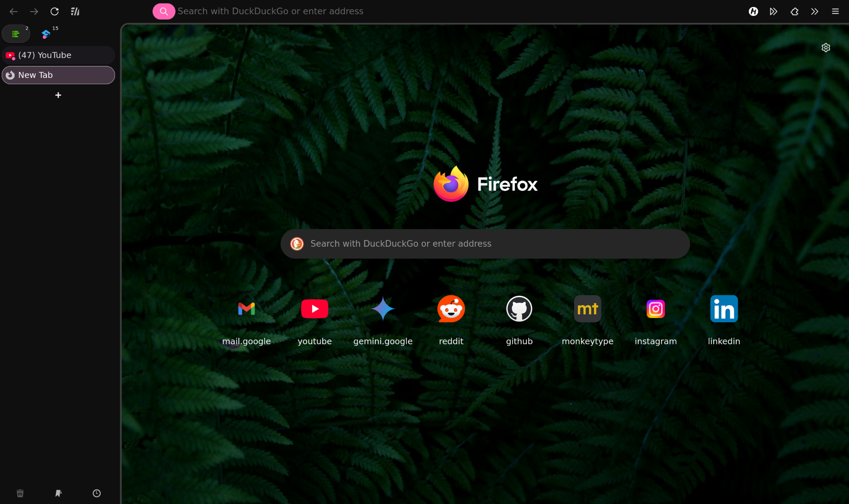Open bookmarks from the sidebar footer

[58, 493]
